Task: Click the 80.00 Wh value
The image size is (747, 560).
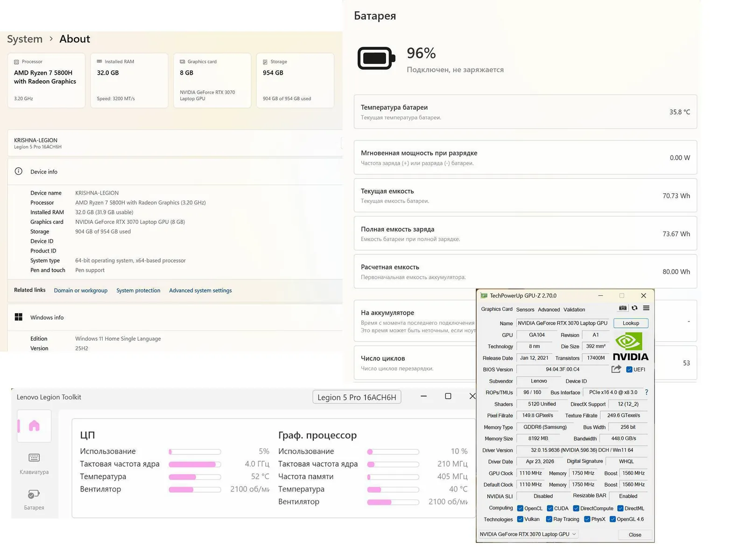Action: [676, 272]
